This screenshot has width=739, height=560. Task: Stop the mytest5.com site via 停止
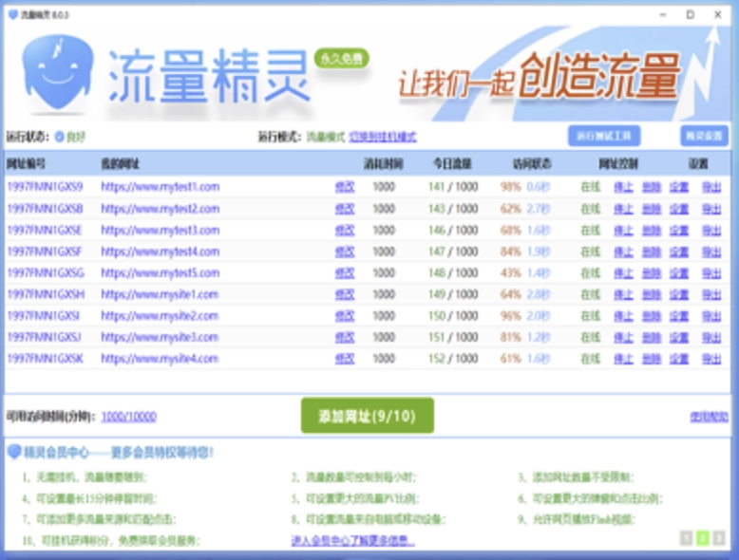(x=623, y=273)
